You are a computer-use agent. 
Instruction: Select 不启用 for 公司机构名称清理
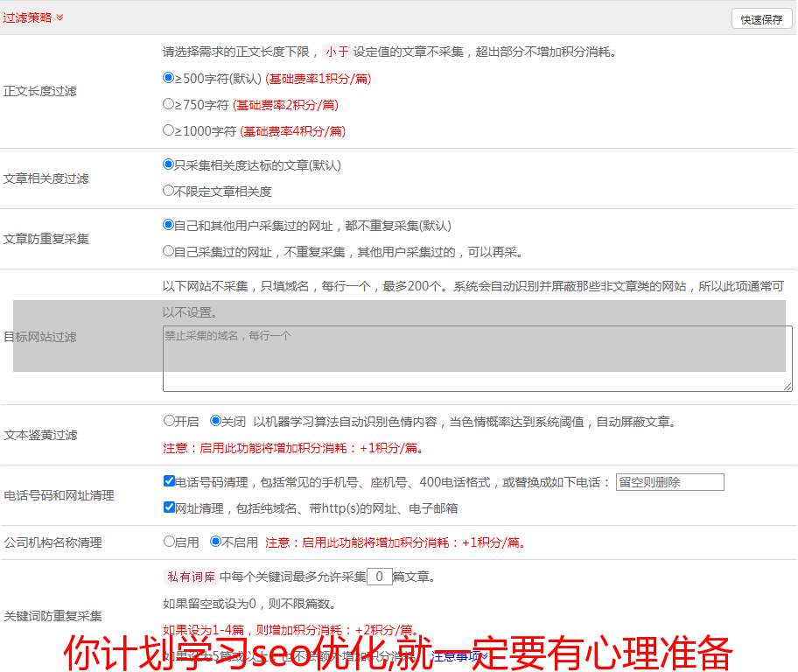coord(215,542)
